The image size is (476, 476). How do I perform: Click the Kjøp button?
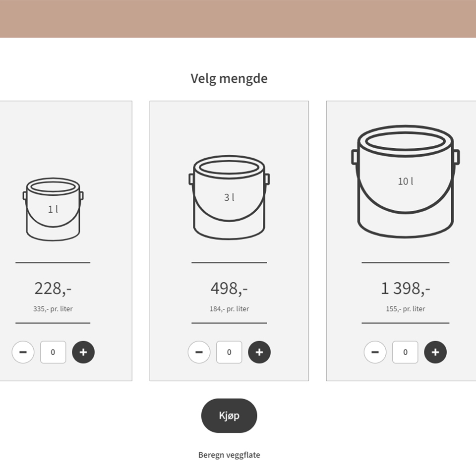(x=229, y=416)
